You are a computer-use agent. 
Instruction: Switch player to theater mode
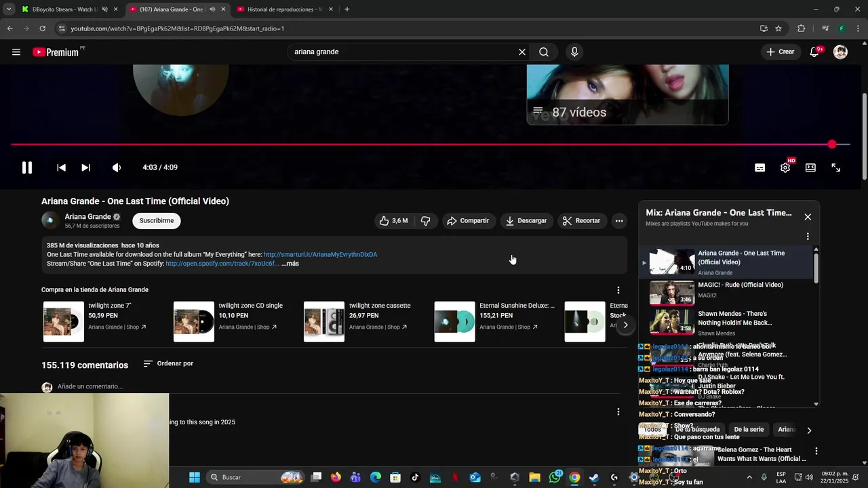(x=810, y=167)
